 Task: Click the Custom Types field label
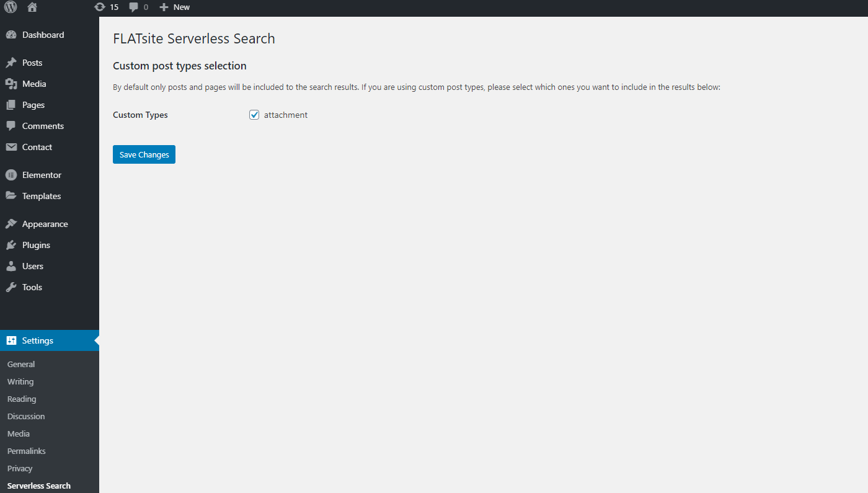pyautogui.click(x=140, y=115)
